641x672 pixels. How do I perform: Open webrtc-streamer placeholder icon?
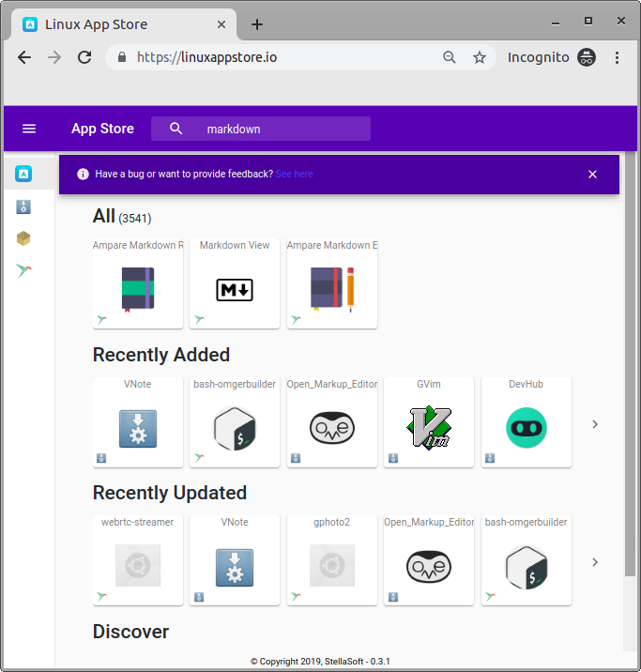(x=138, y=565)
